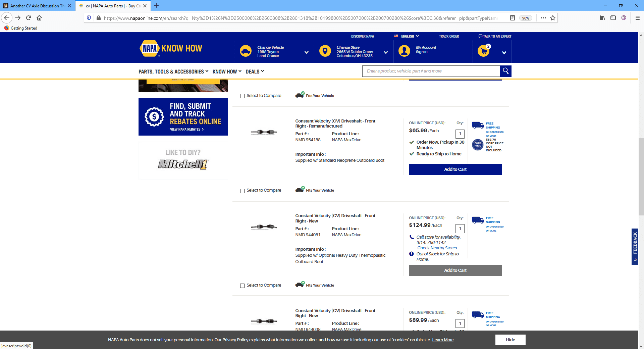Image resolution: width=644 pixels, height=349 pixels.
Task: Click the Firefox account avatar icon
Action: pos(624,18)
